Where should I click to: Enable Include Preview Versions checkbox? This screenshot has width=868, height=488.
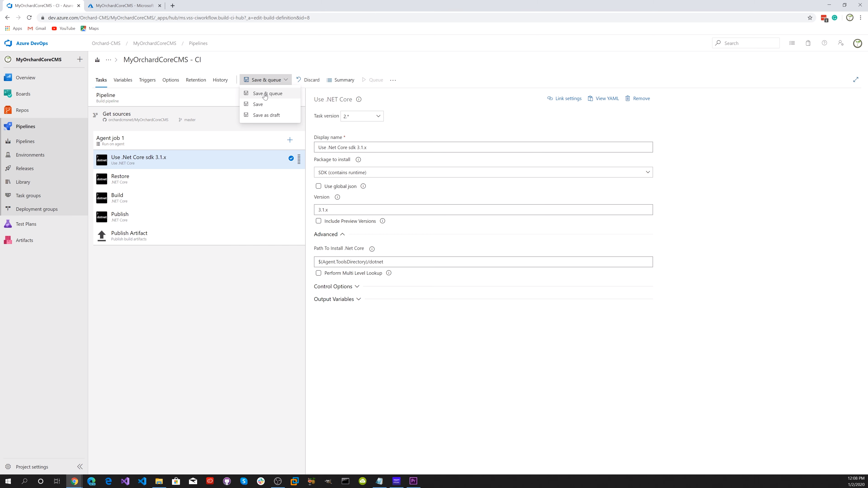[318, 221]
